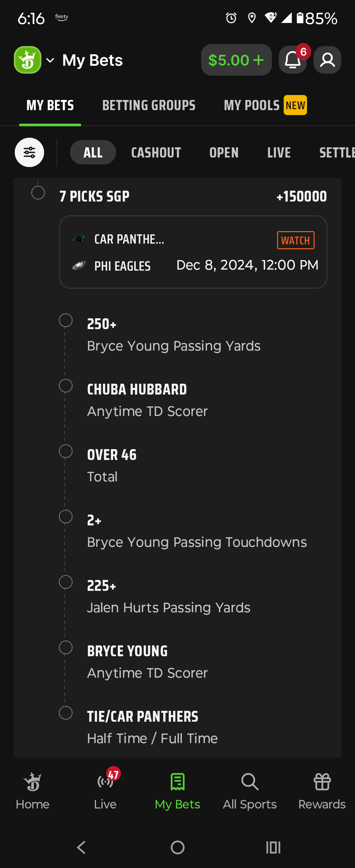This screenshot has height=868, width=355.
Task: Switch to the Betting Groups tab
Action: coord(149,106)
